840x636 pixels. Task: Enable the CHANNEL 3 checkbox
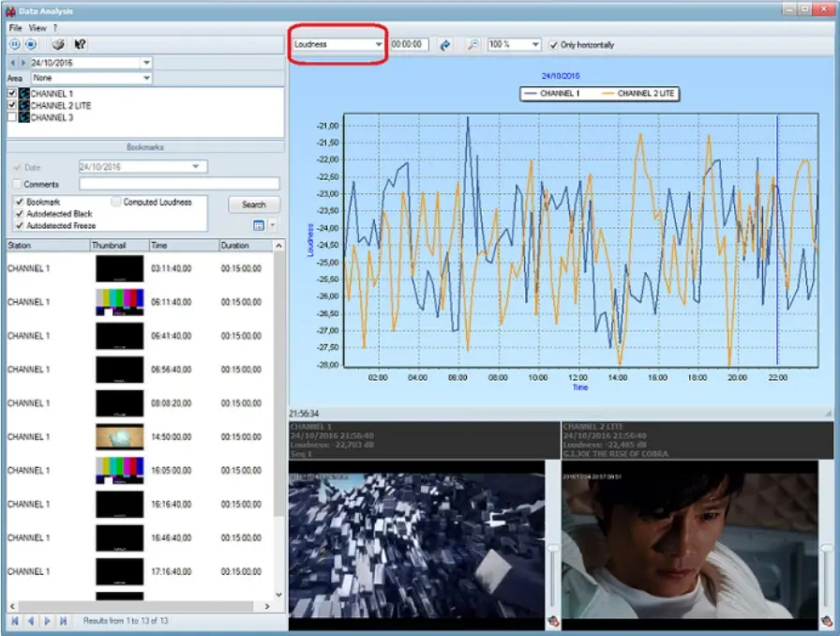tap(12, 117)
